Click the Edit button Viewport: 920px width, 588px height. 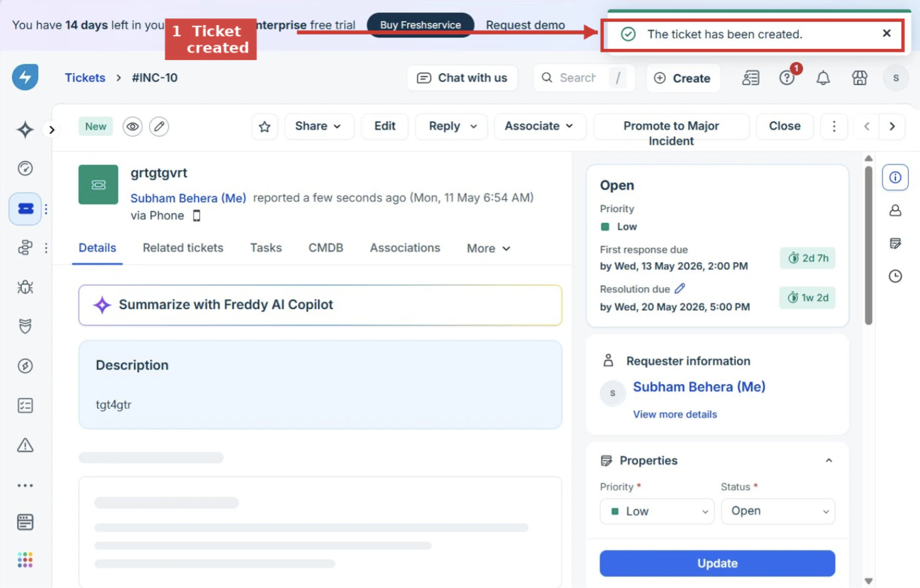(x=385, y=126)
